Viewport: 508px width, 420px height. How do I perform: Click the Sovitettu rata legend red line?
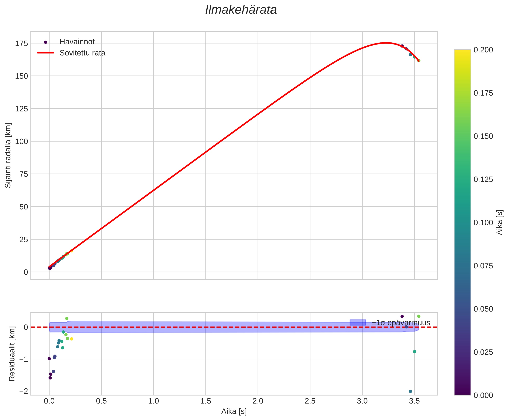coord(45,53)
